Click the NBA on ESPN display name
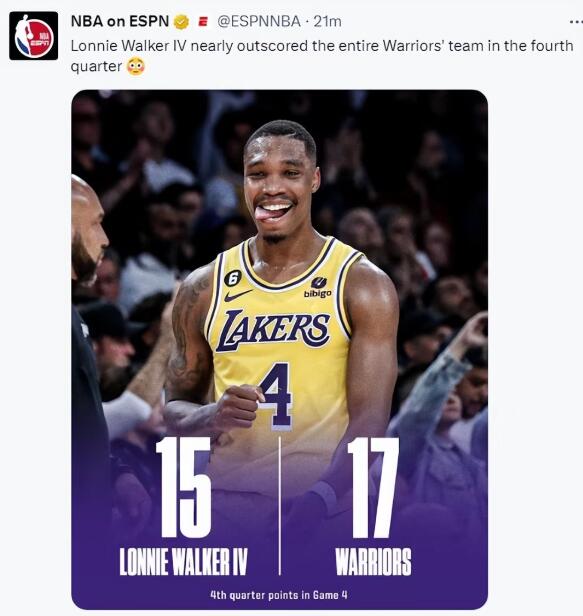The width and height of the screenshot is (583, 616). tap(120, 21)
